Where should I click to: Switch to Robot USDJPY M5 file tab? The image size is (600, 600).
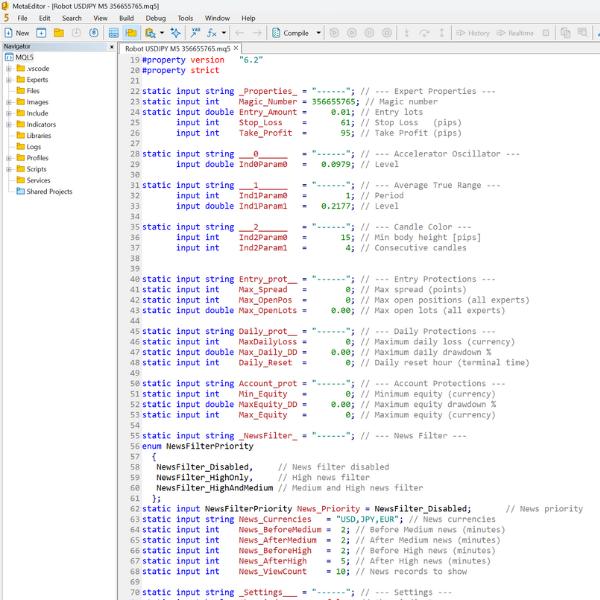178,47
